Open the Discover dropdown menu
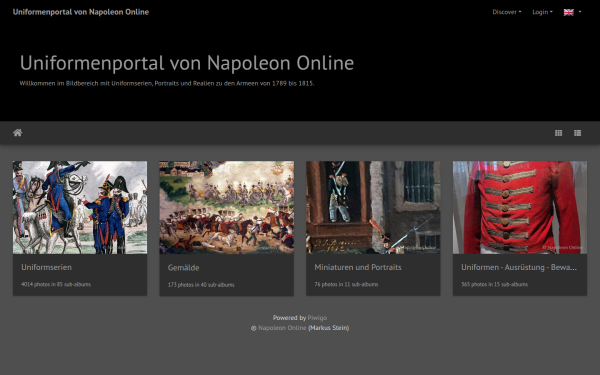The width and height of the screenshot is (600, 375). click(x=507, y=12)
